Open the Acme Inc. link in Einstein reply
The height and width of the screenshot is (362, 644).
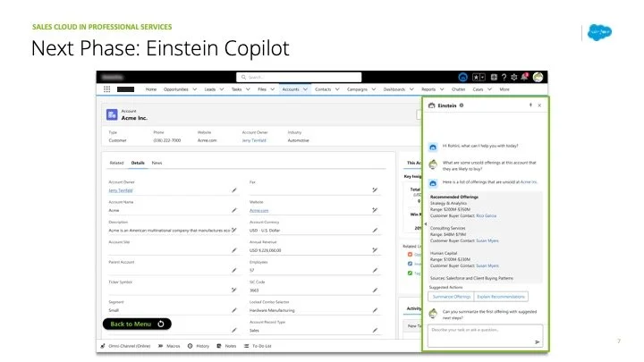pos(529,181)
